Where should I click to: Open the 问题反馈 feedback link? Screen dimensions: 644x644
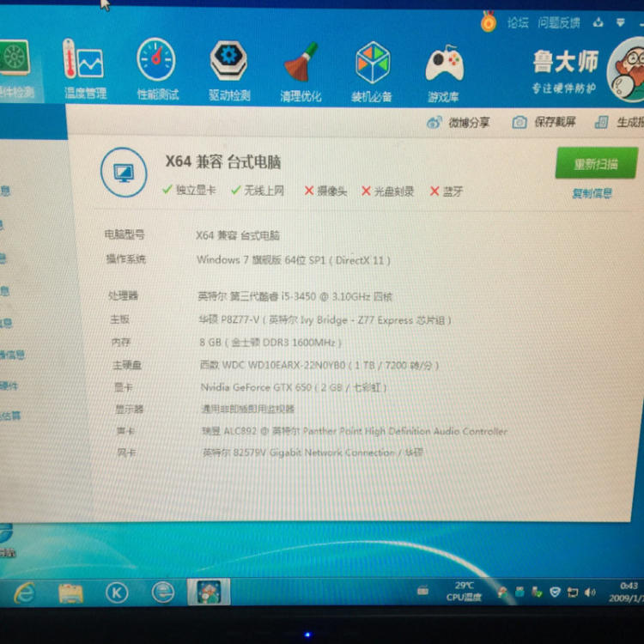[x=559, y=22]
